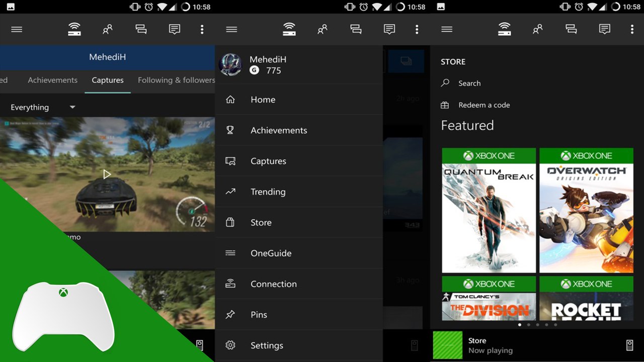Viewport: 644px width, 362px height.
Task: Tap the party icon above the navigation drawer
Action: [356, 29]
